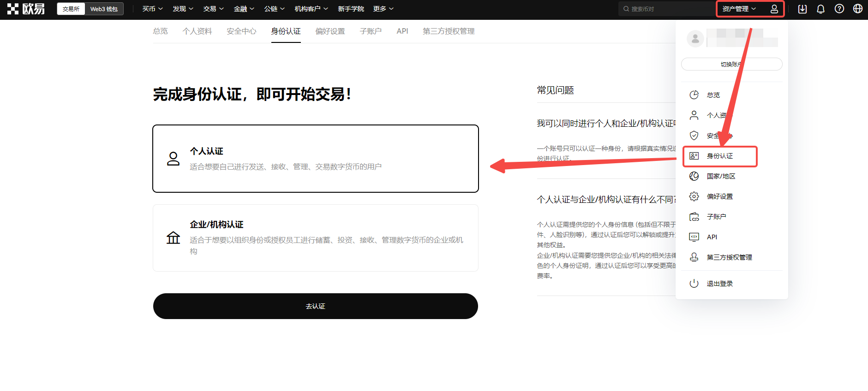
Task: Open the 新手学院 link
Action: coord(351,9)
